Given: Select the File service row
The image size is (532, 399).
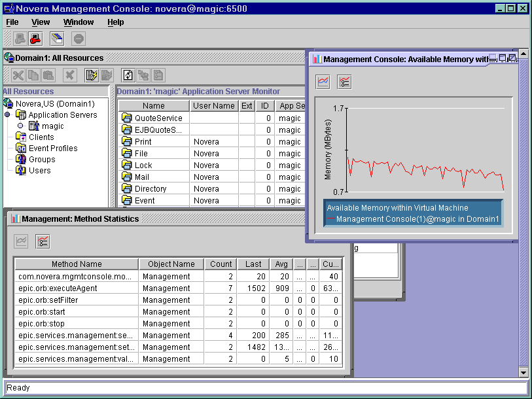Looking at the screenshot, I should click(x=211, y=153).
